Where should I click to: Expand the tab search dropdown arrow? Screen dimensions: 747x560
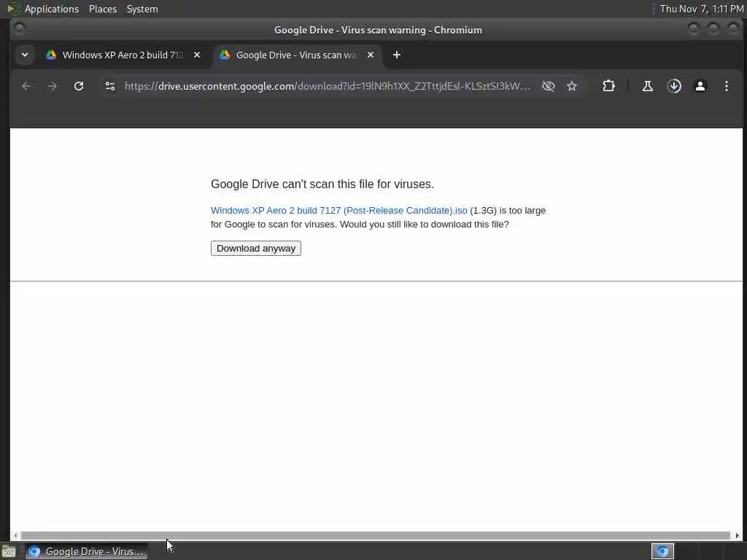(25, 55)
